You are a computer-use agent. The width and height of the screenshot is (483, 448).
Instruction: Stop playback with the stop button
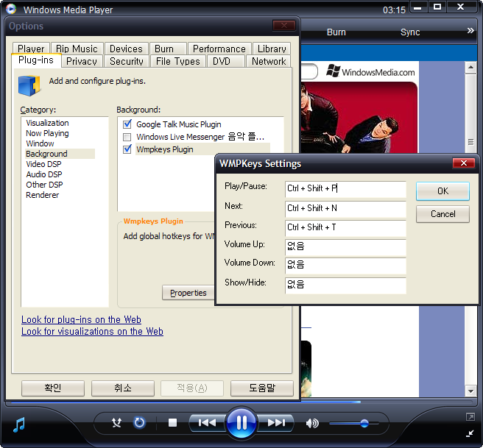coord(172,423)
